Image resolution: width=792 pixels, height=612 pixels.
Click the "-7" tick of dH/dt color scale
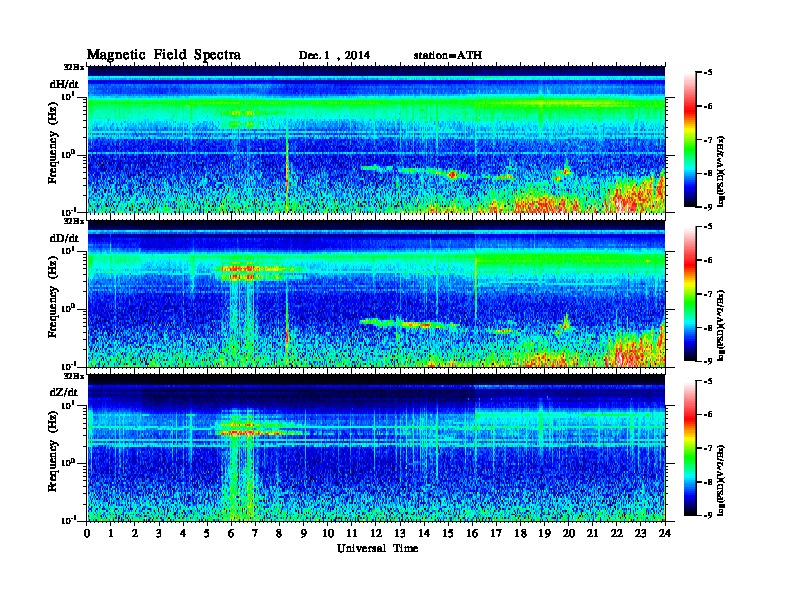708,140
